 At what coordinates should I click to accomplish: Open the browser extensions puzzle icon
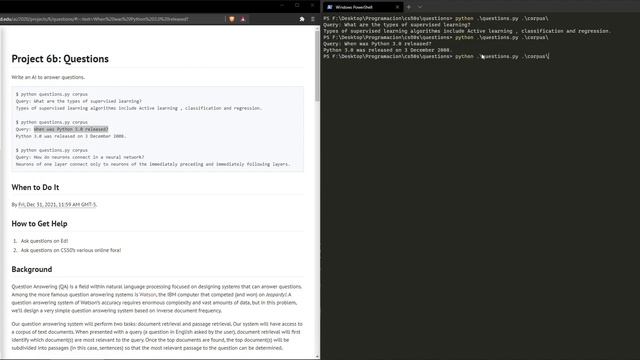click(x=302, y=19)
